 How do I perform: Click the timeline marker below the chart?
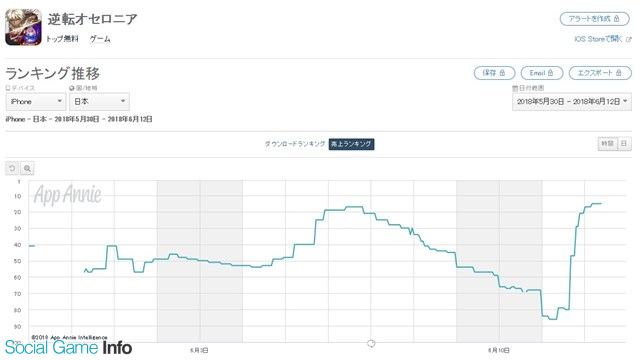(371, 344)
